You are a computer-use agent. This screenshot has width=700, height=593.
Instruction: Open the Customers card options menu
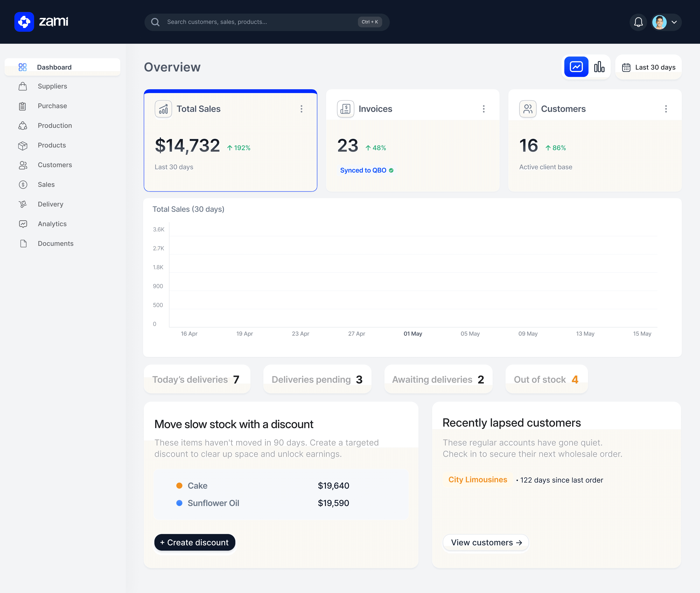pos(666,109)
